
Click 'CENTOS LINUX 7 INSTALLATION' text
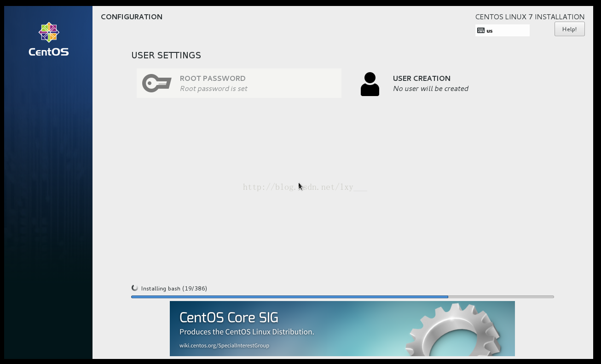(x=530, y=17)
